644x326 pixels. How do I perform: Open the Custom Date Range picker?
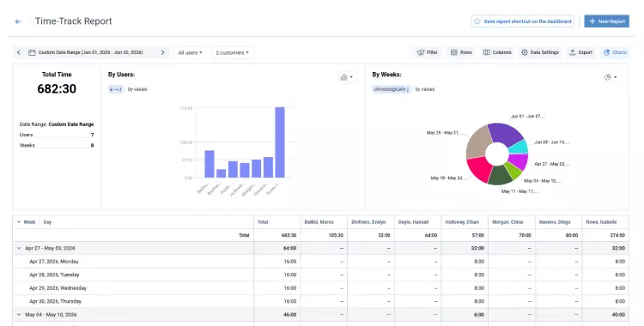[90, 52]
